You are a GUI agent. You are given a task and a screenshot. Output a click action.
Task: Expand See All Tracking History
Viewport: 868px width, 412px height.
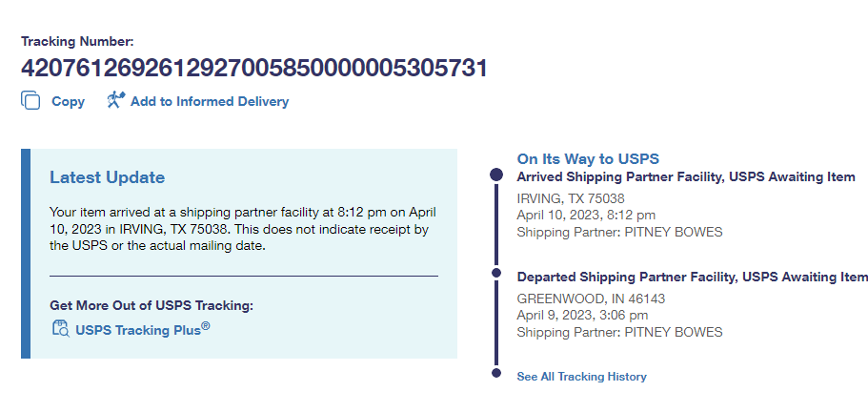(581, 377)
